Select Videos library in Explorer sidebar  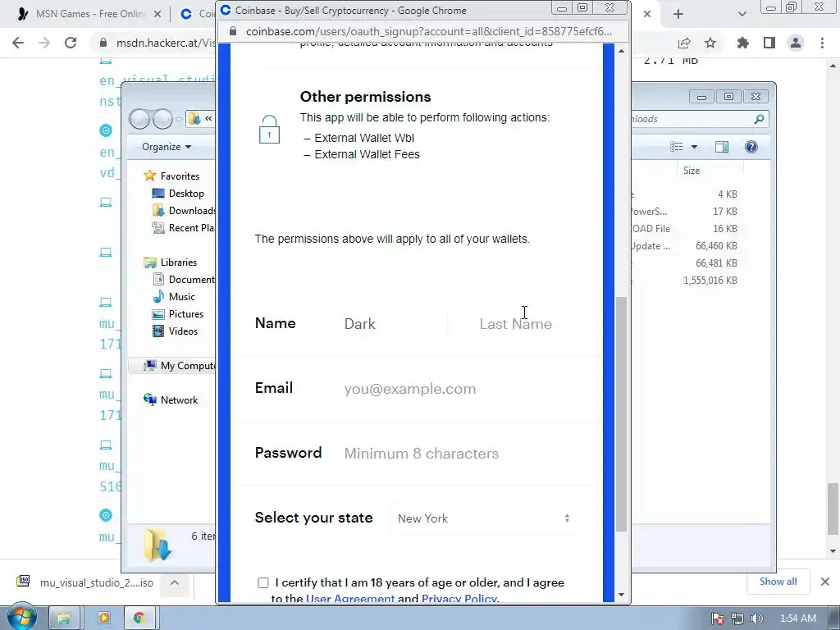(x=183, y=331)
